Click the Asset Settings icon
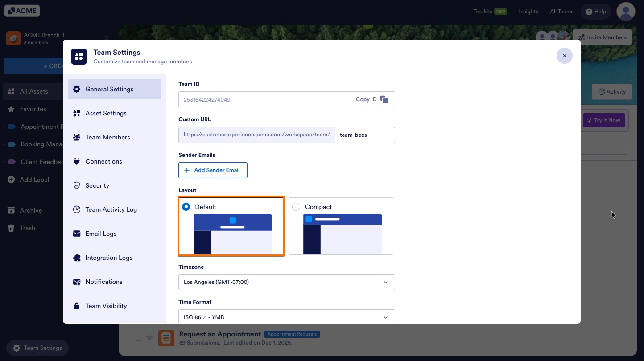Viewport: 644px width, 361px height. [x=77, y=113]
